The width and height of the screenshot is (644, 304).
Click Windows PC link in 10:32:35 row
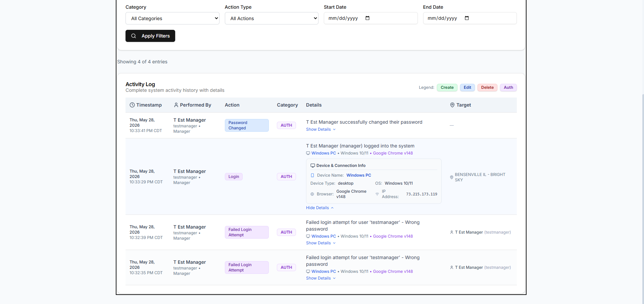click(x=324, y=271)
